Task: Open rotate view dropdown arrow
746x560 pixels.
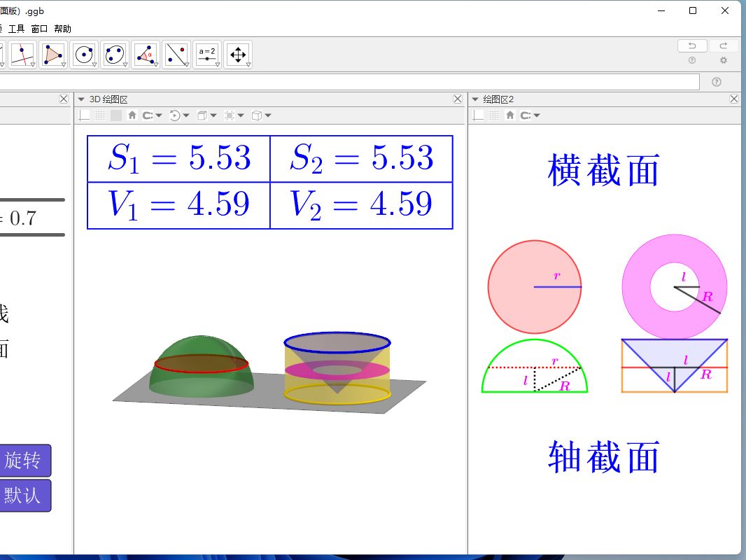Action: (186, 115)
